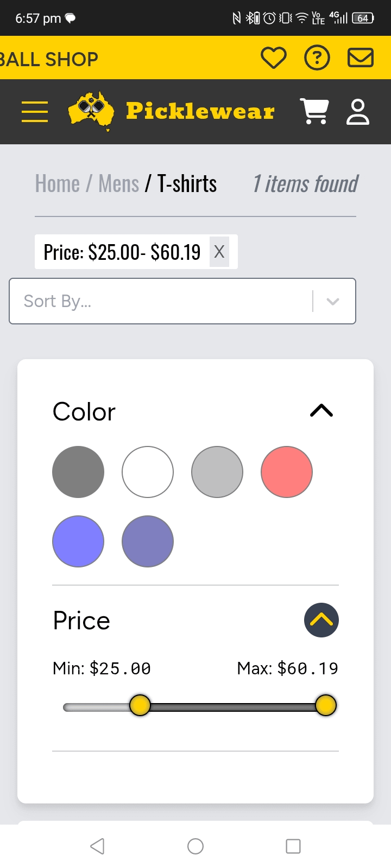Select the coral red color swatch
Screen dimensions: 391x868
pos(287,472)
